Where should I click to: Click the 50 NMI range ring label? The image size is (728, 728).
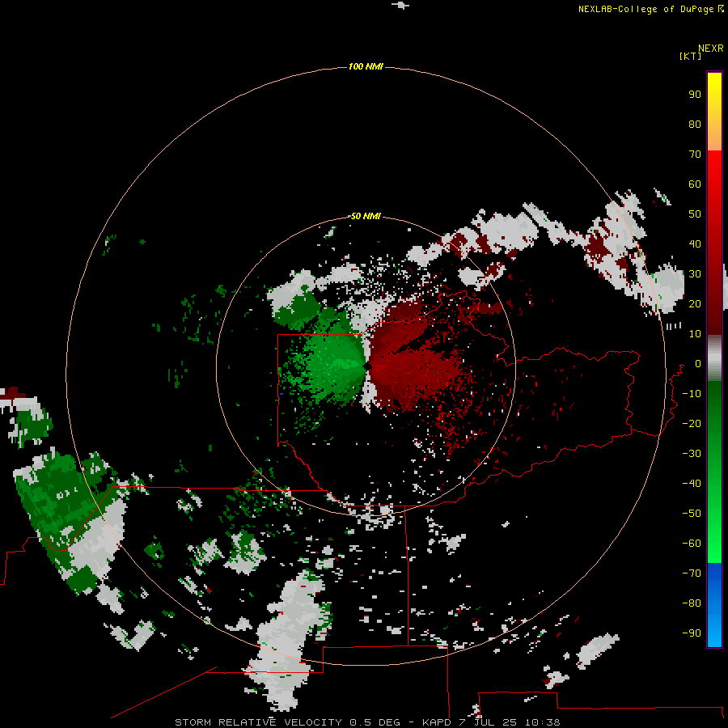(x=366, y=216)
